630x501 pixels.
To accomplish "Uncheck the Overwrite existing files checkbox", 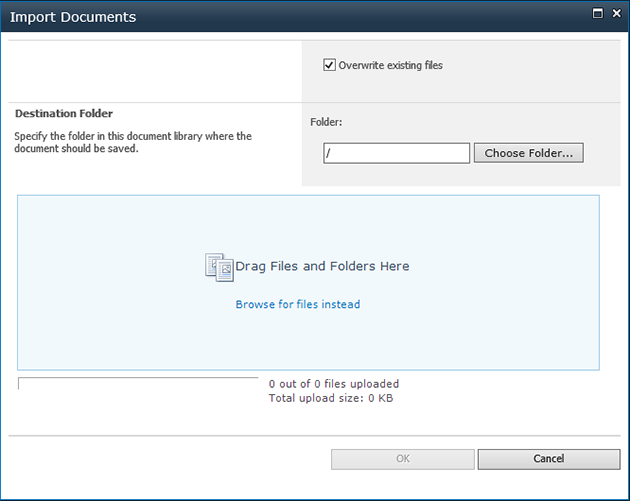I will click(x=329, y=65).
